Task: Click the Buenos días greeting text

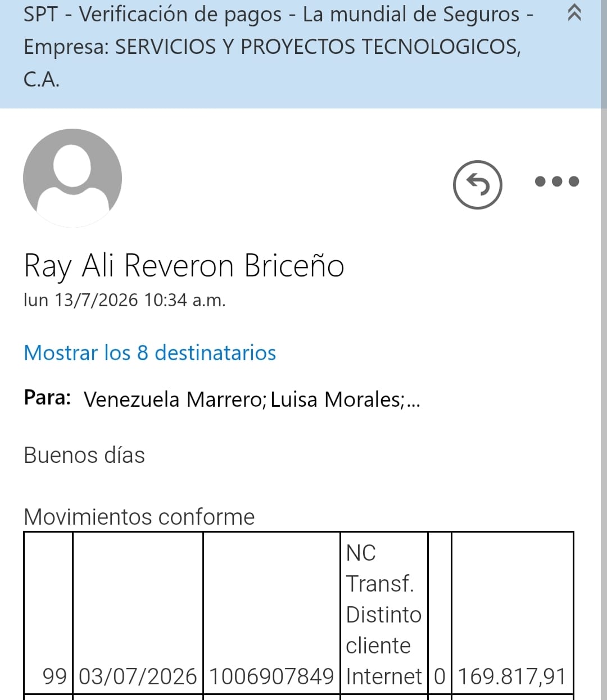Action: (84, 455)
